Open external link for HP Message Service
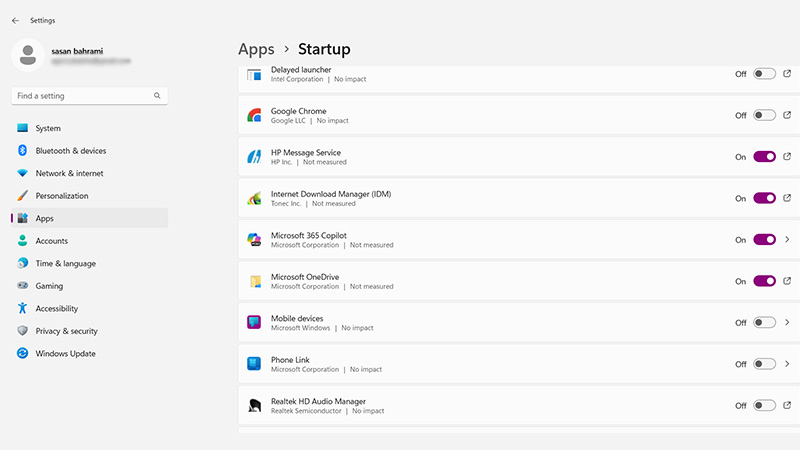This screenshot has height=450, width=800. pyautogui.click(x=787, y=157)
